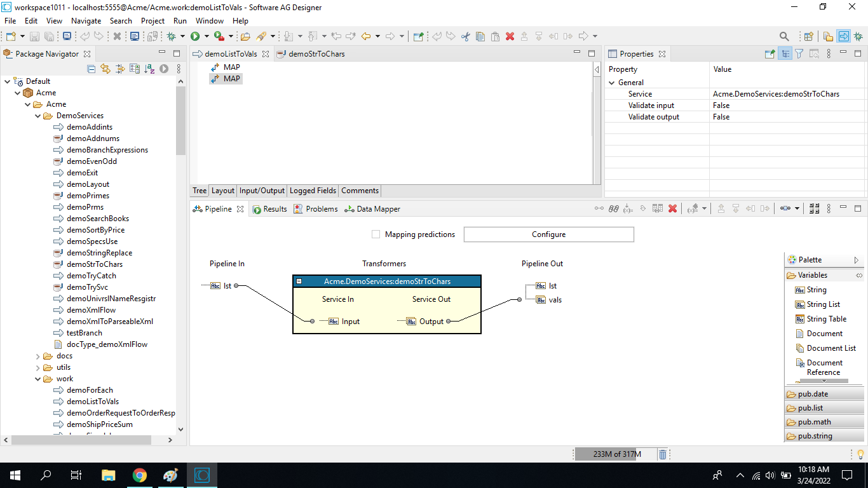
Task: Click the red Delete X in main toolbar
Action: point(510,36)
